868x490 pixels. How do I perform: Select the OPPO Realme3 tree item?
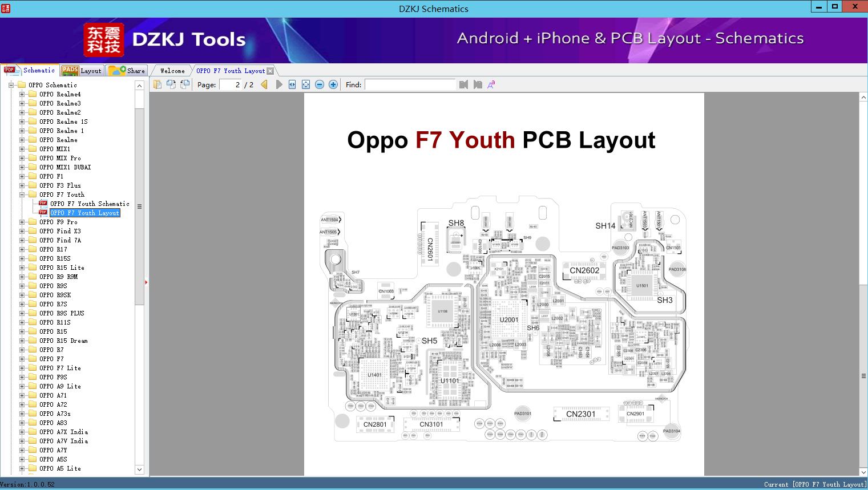pos(60,103)
